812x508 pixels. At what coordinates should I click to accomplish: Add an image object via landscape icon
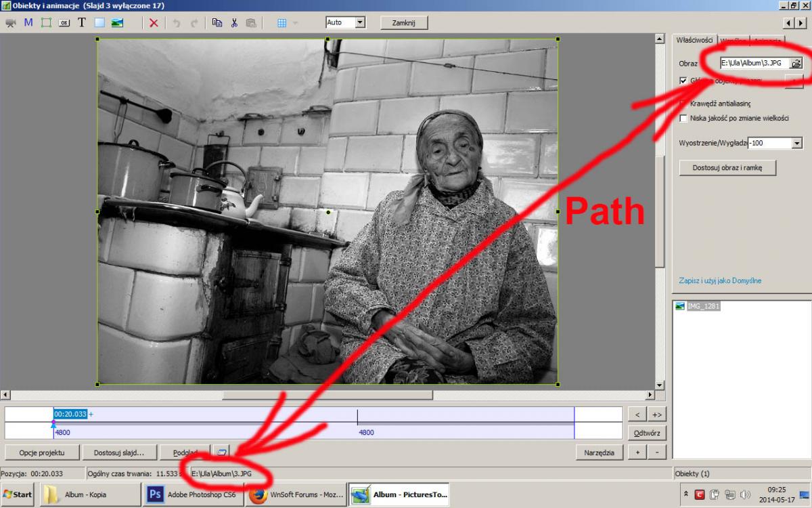[117, 22]
